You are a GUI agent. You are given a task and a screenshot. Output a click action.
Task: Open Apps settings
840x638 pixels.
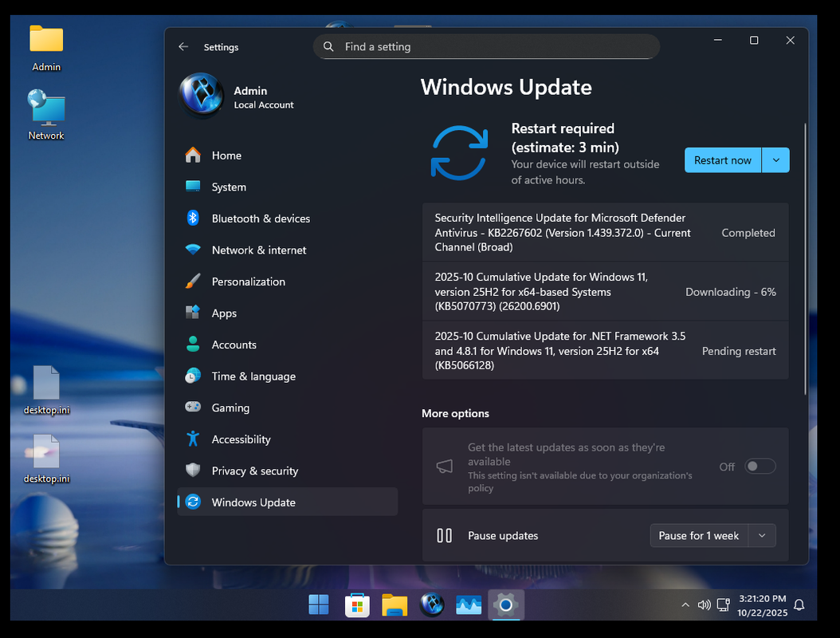287,313
